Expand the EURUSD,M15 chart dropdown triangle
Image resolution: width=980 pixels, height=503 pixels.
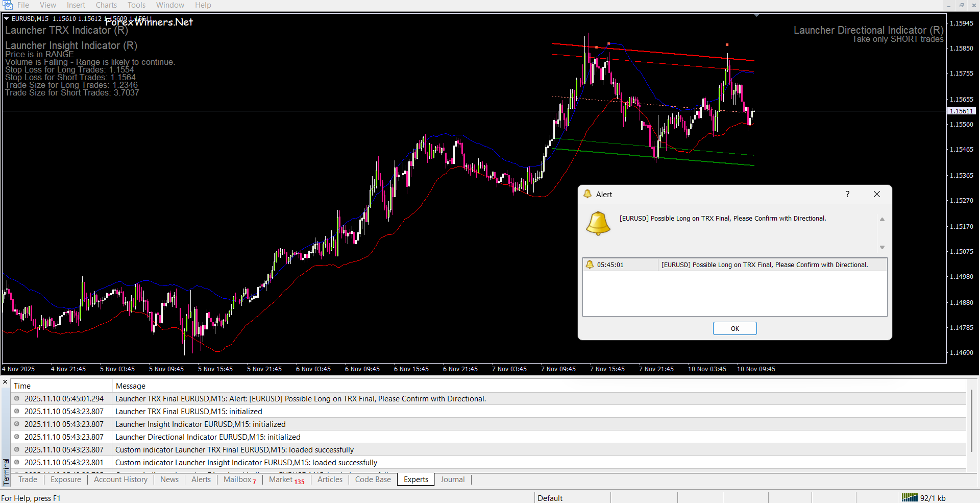7,19
